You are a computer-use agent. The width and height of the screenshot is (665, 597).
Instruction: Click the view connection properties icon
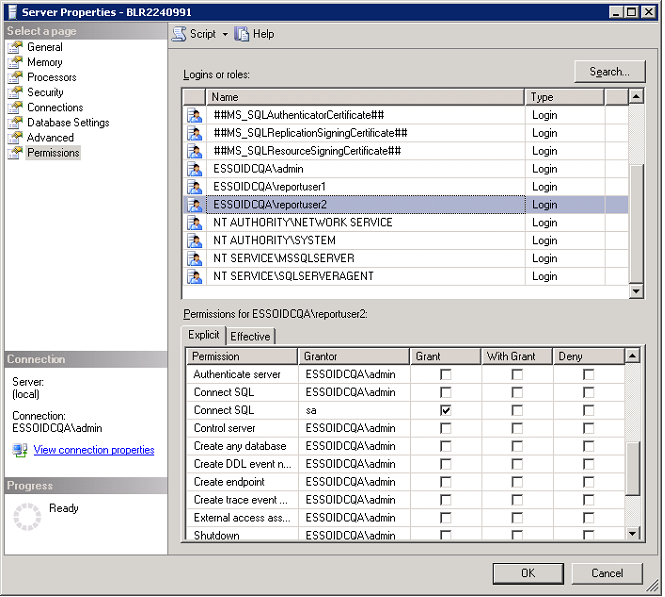[x=20, y=450]
